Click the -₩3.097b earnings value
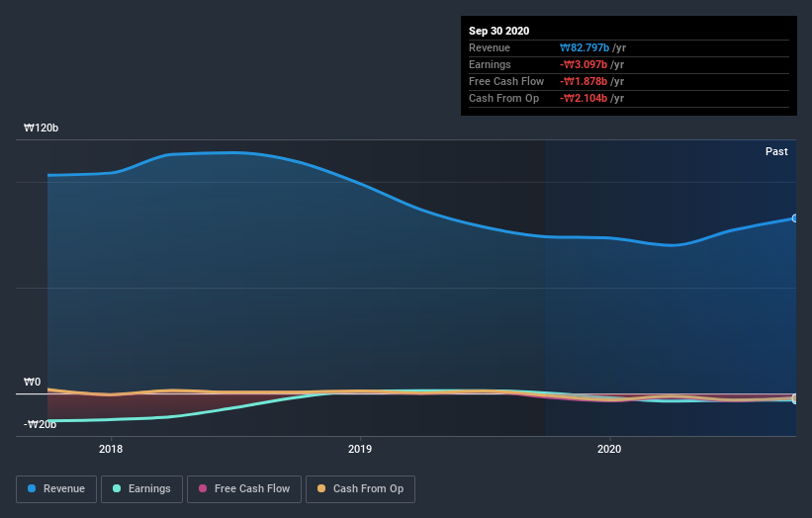The width and height of the screenshot is (812, 518). 584,64
